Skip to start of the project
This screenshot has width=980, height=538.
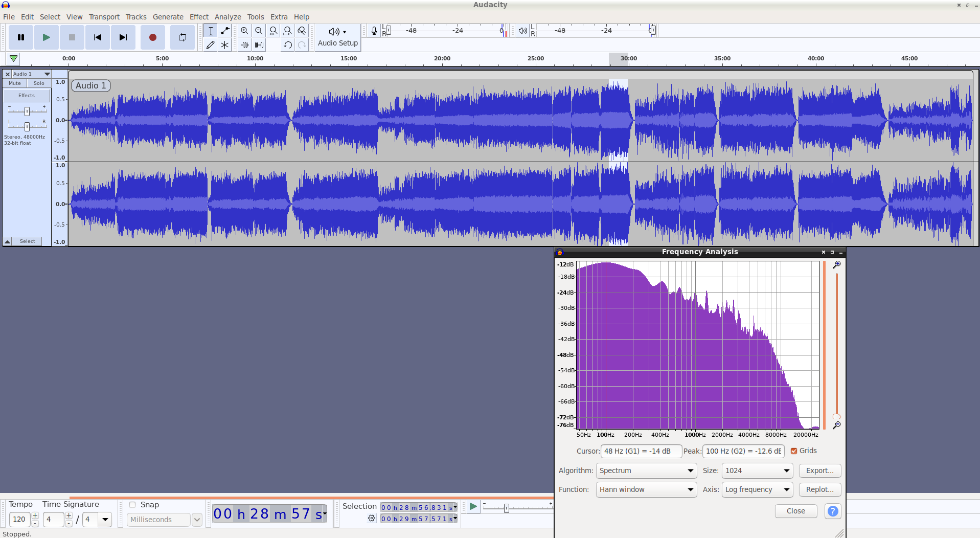tap(98, 37)
